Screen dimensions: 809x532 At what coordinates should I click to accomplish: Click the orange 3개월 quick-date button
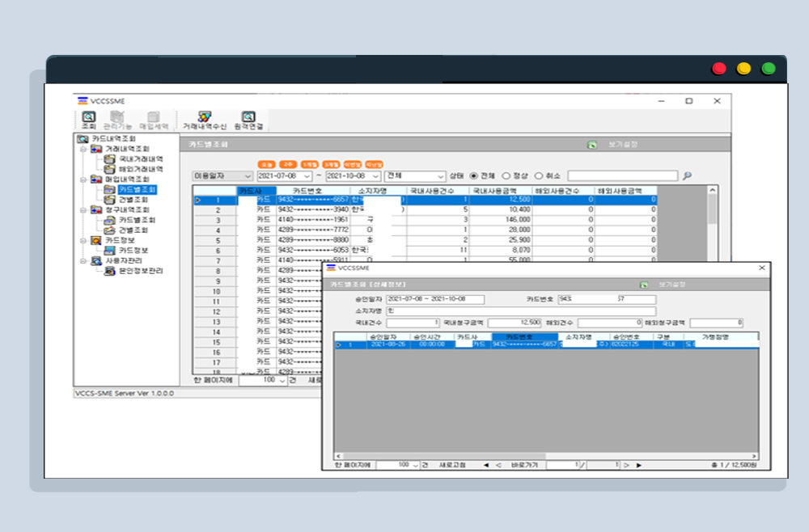tap(331, 164)
